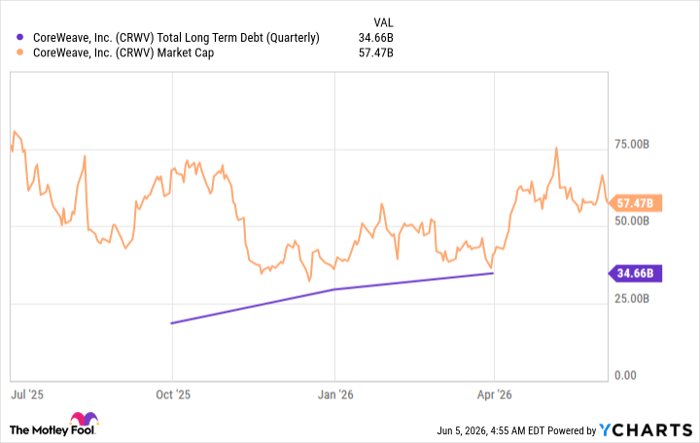Click the 34.66B value in the legend
Screen dimensions: 700x443
pos(376,38)
